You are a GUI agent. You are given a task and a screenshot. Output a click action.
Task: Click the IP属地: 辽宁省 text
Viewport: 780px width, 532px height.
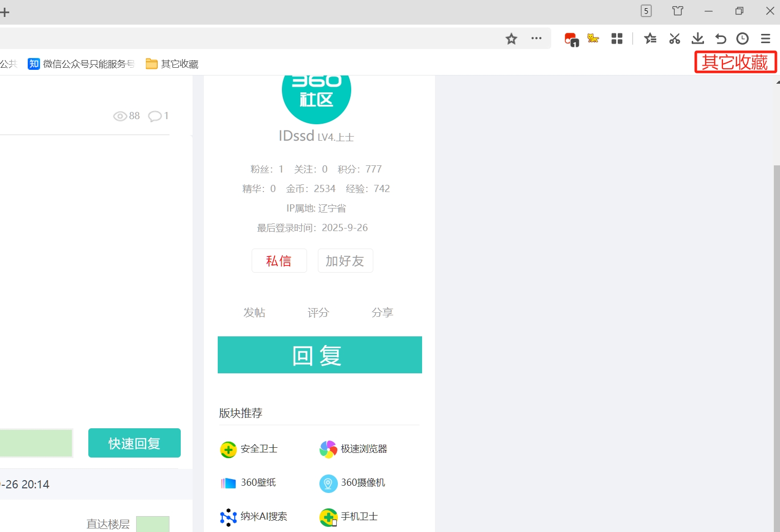point(316,208)
